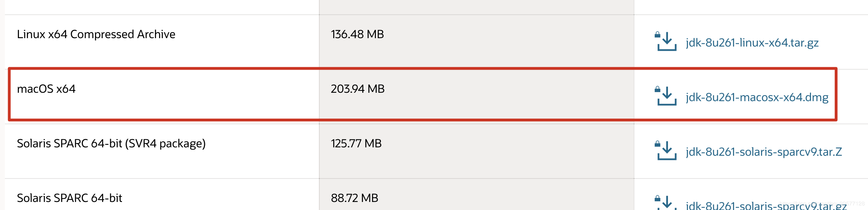Open jdk-8u261-solaris-sparcv9.tar.Z link
868x210 pixels.
tap(764, 152)
